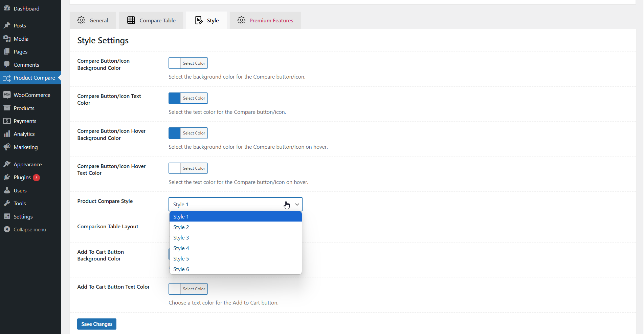Open the Plugins menu item
The width and height of the screenshot is (644, 334).
click(22, 178)
